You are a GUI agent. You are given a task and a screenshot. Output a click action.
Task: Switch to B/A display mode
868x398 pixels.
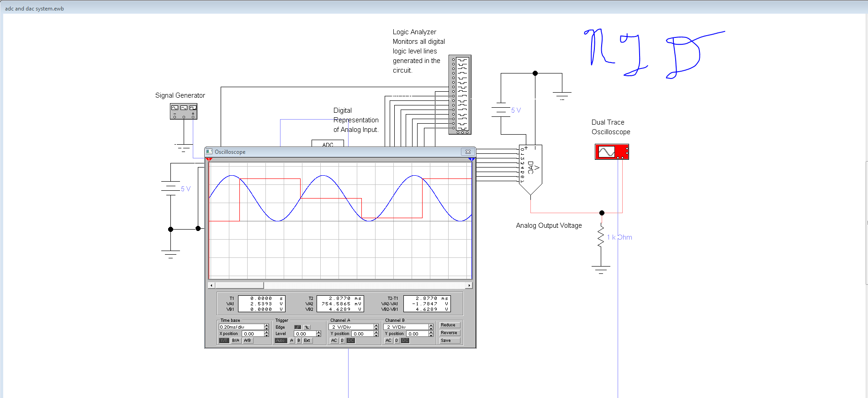coord(236,340)
